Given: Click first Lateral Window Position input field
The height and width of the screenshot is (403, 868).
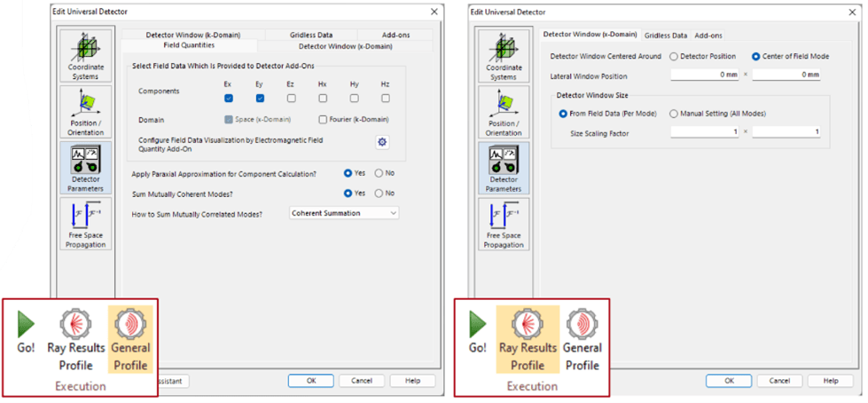Looking at the screenshot, I should pos(704,75).
